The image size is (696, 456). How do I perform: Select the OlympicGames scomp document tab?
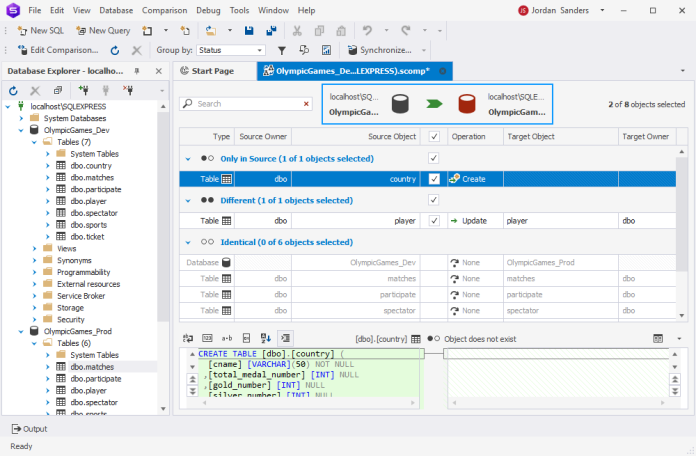tap(354, 71)
